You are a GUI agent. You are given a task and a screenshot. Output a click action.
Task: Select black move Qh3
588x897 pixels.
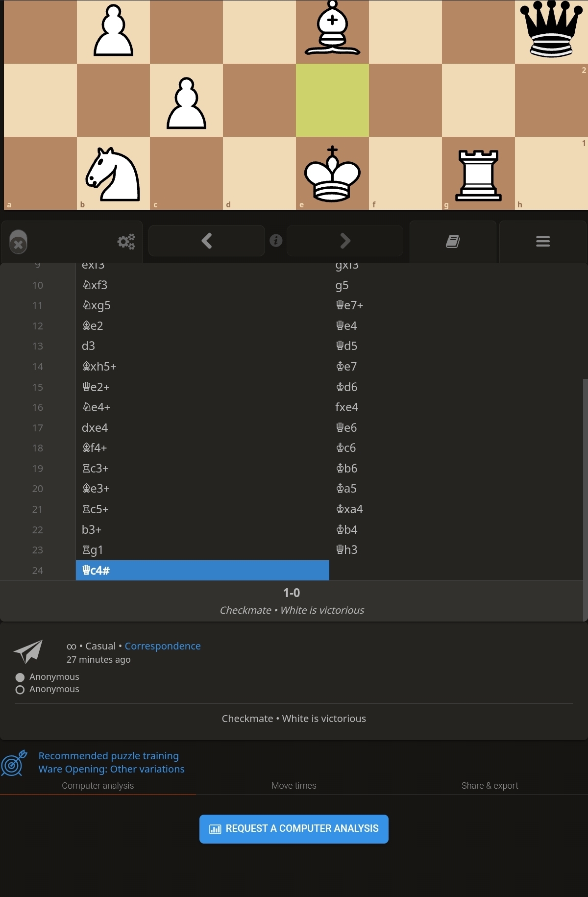point(456,550)
